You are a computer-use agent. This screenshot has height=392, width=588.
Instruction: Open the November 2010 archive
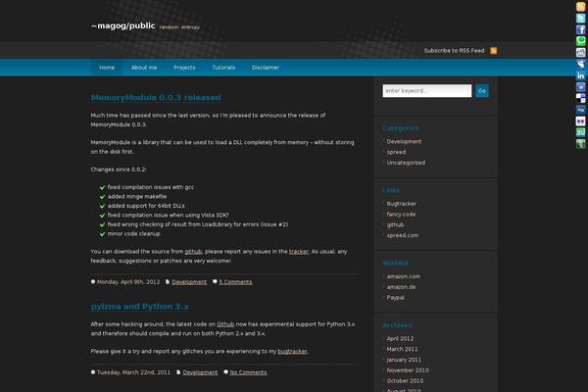click(408, 369)
